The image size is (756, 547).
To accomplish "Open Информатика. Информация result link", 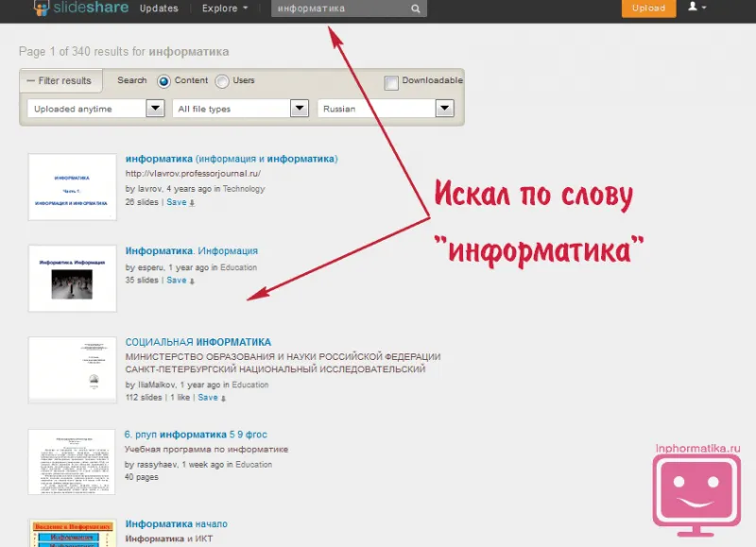I will click(x=192, y=250).
